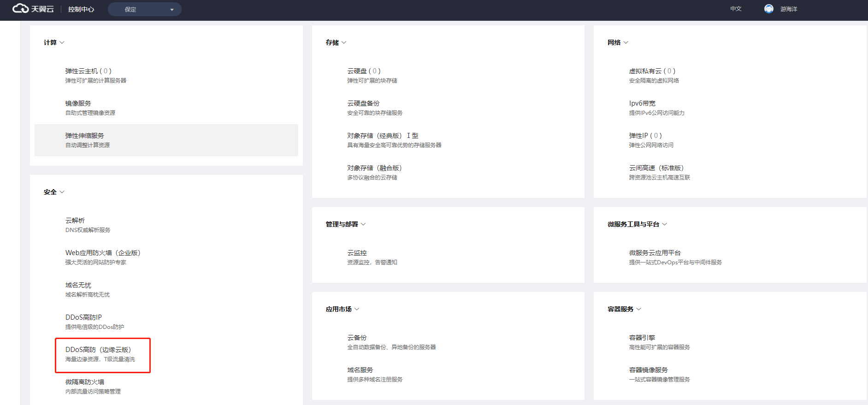Collapse the 安全 section chevron
This screenshot has width=868, height=405.
pos(62,192)
